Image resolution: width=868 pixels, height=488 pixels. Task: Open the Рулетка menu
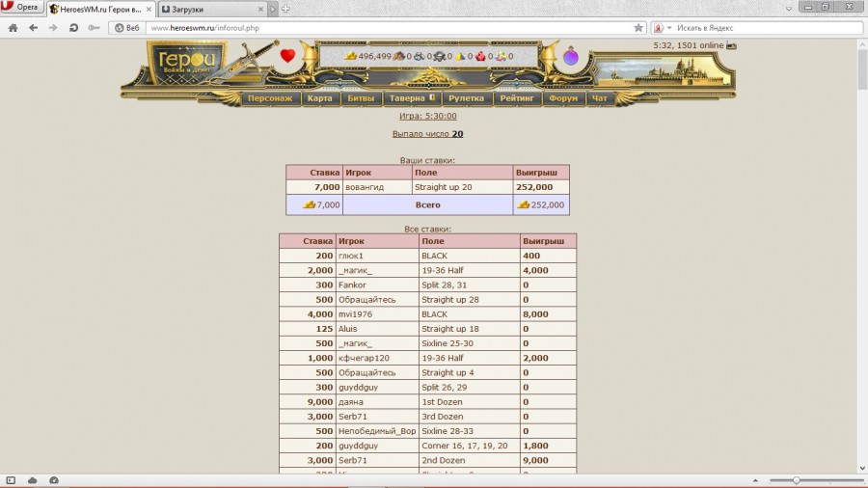(466, 98)
